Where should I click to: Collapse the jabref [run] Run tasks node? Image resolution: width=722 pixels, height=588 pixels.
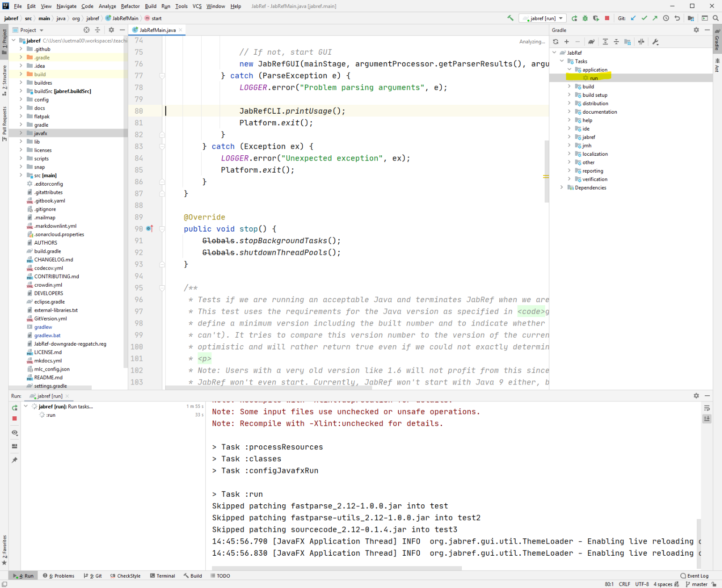pos(26,407)
